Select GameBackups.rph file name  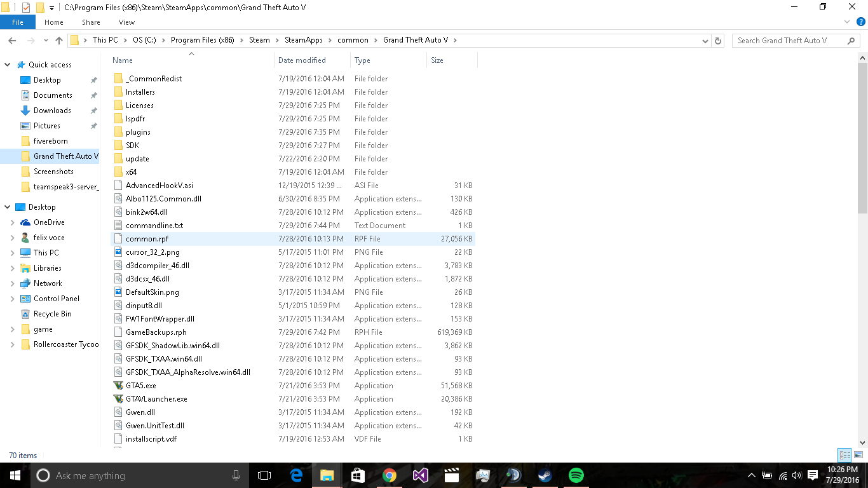pyautogui.click(x=156, y=332)
